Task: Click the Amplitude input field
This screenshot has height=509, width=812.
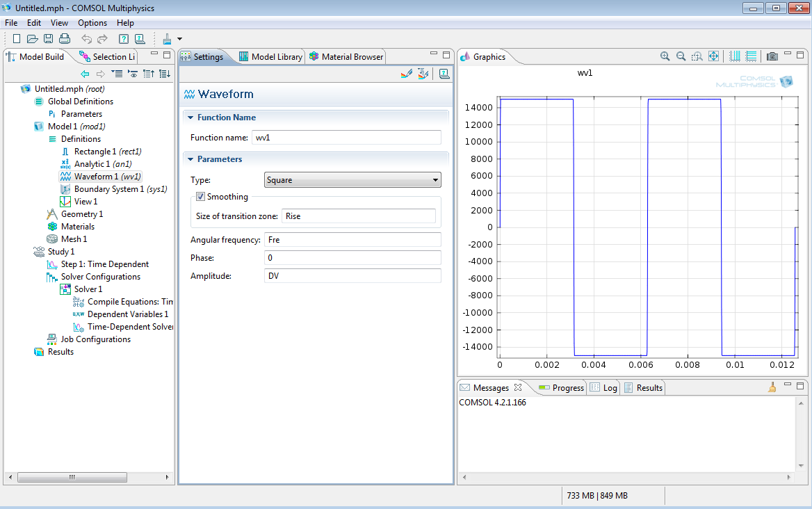Action: (352, 276)
